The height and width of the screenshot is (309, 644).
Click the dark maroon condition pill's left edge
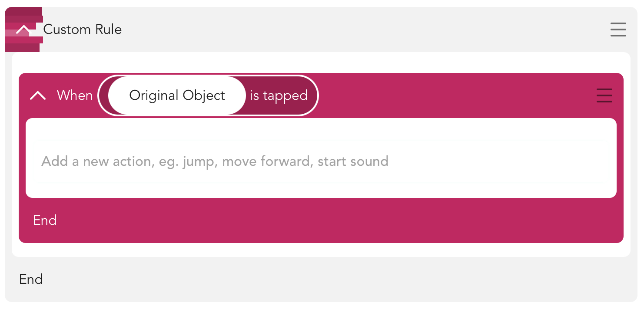104,95
